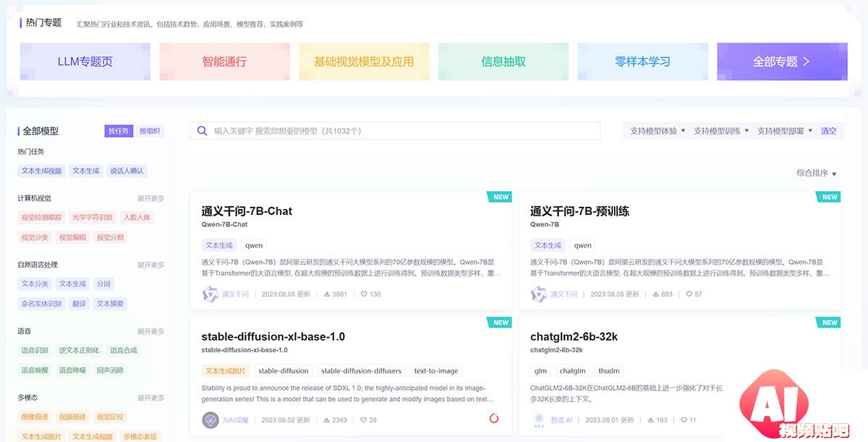Open 全部专题 to view all topics
Image resolution: width=868 pixels, height=442 pixels.
click(x=782, y=61)
